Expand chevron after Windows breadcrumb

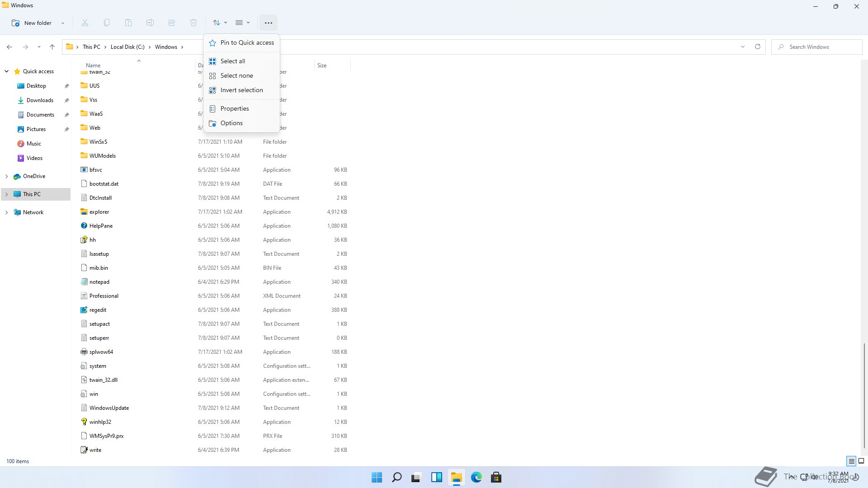[182, 47]
